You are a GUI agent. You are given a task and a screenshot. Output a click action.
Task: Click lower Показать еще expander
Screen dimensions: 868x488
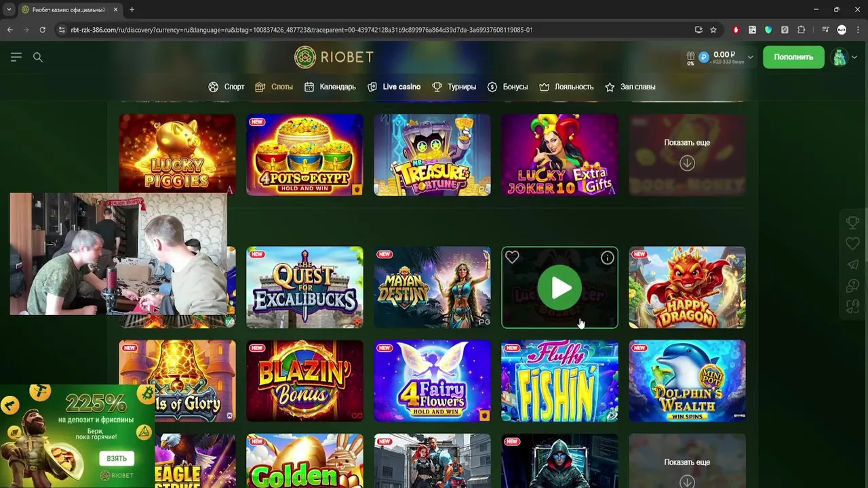point(687,461)
